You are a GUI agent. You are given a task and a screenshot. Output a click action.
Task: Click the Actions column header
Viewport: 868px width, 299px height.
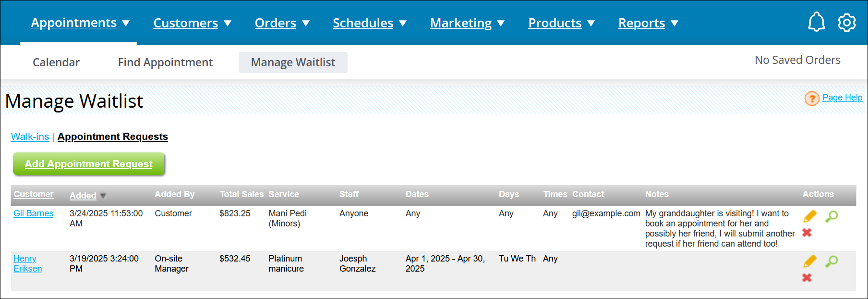tap(818, 194)
